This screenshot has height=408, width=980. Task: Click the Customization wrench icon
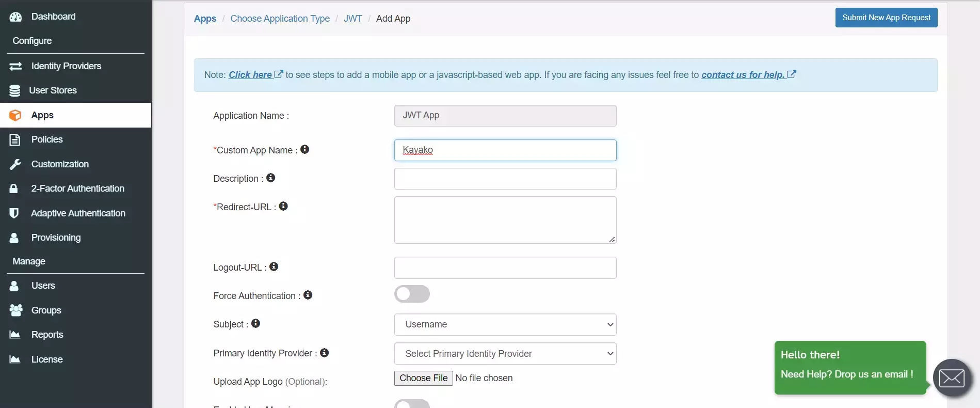(x=15, y=164)
